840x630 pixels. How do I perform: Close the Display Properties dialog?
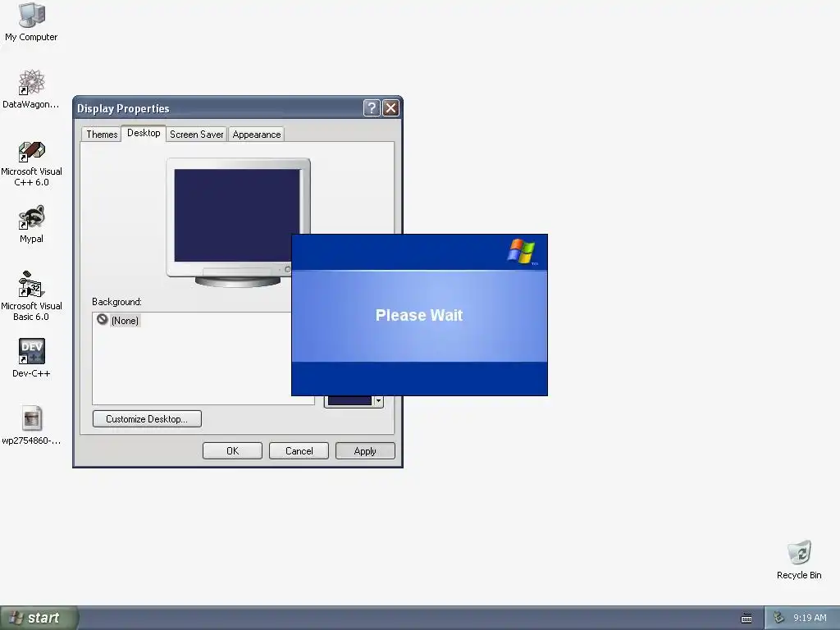(391, 108)
